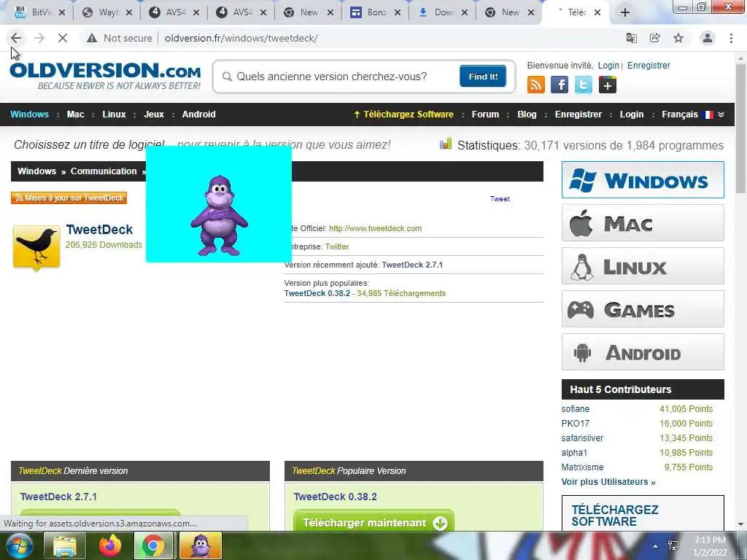Open the Not secure site info warning
Viewport: 747px width, 560px height.
[x=119, y=38]
